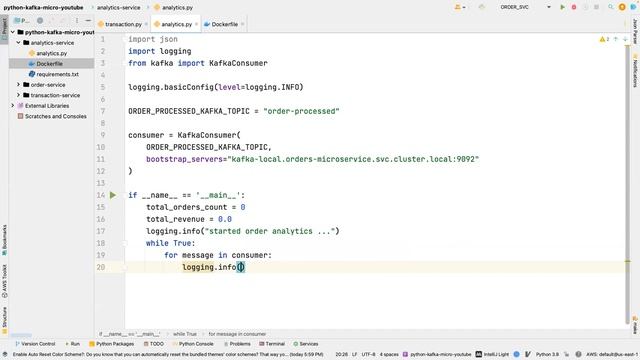Viewport: 640px width, 360px height.
Task: Go to previous highlighted problem arrow
Action: coord(616,39)
